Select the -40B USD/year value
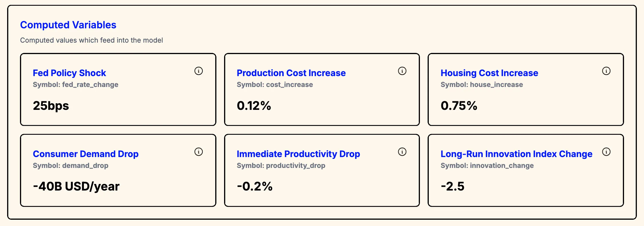Image resolution: width=644 pixels, height=226 pixels. click(x=76, y=186)
